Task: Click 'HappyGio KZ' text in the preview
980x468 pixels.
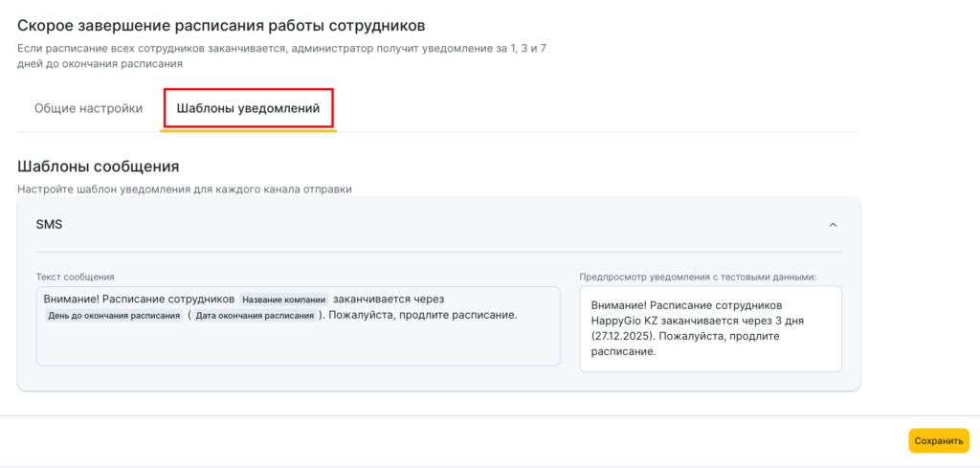Action: click(625, 321)
